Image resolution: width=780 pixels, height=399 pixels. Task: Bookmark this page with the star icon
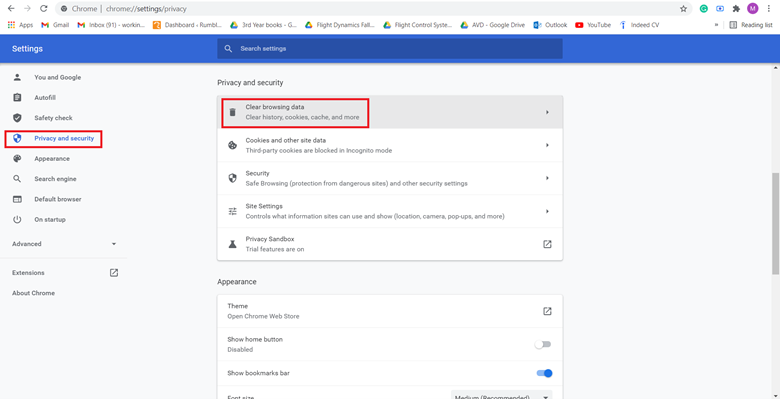(x=683, y=8)
